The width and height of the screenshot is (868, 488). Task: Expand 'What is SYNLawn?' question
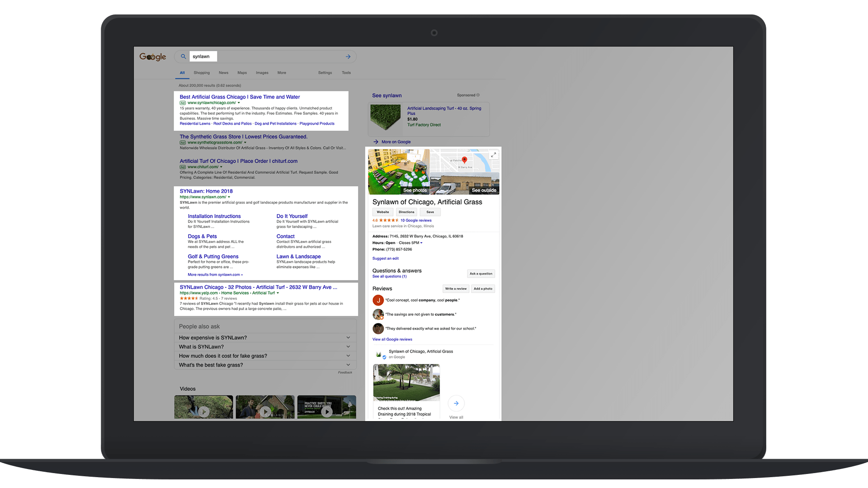pos(348,347)
